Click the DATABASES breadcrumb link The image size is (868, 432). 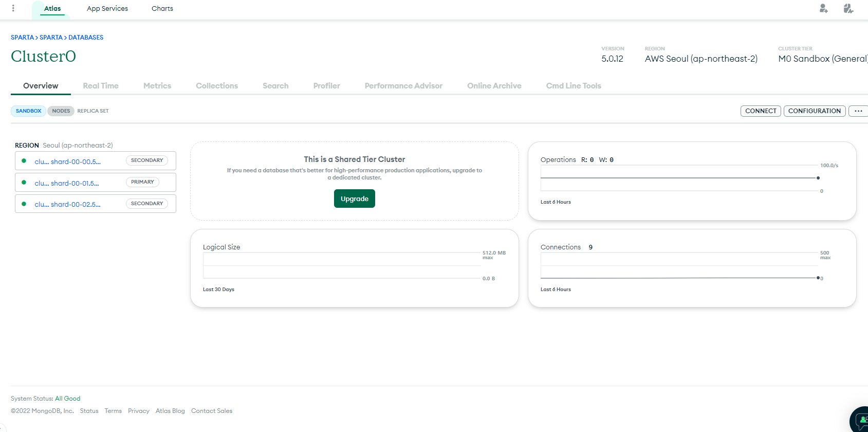[x=86, y=38]
